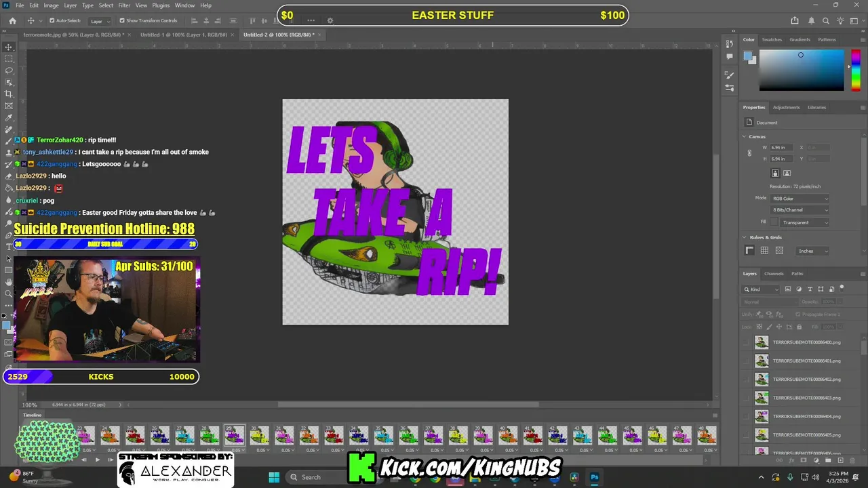Switch to the Channels tab
Image resolution: width=868 pixels, height=488 pixels.
(x=774, y=274)
